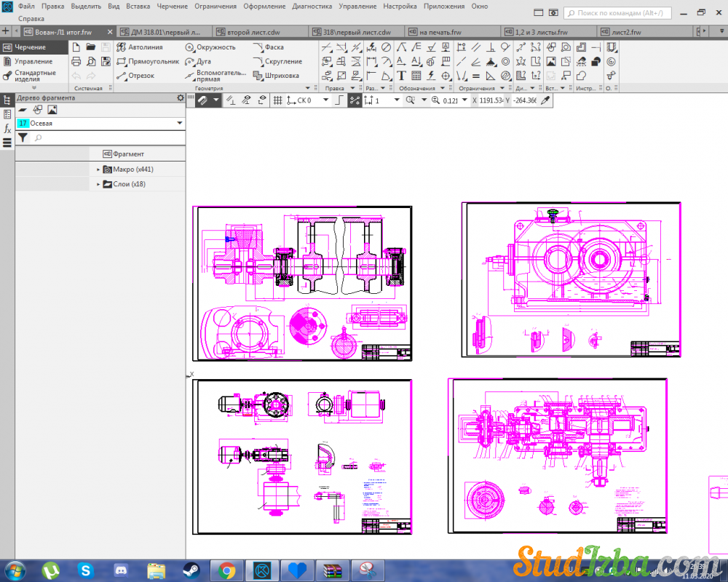The image size is (728, 582).
Task: Choose the Окружность circle tool
Action: pos(210,47)
